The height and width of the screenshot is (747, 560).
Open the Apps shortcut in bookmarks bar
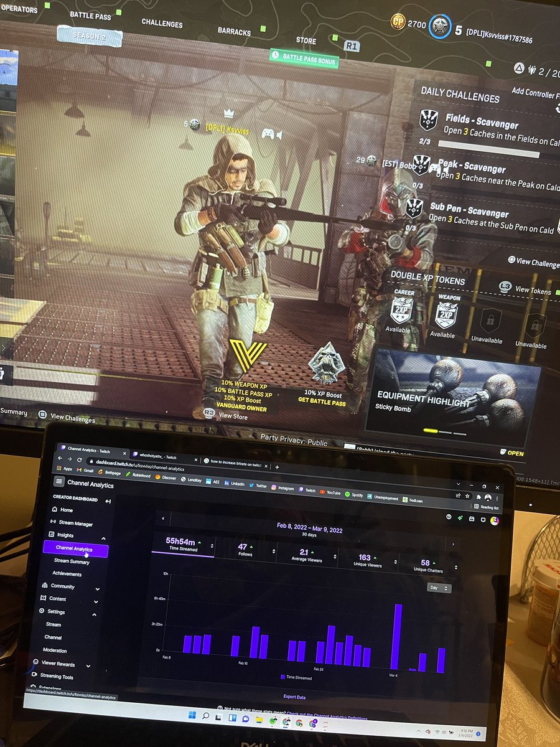64,469
